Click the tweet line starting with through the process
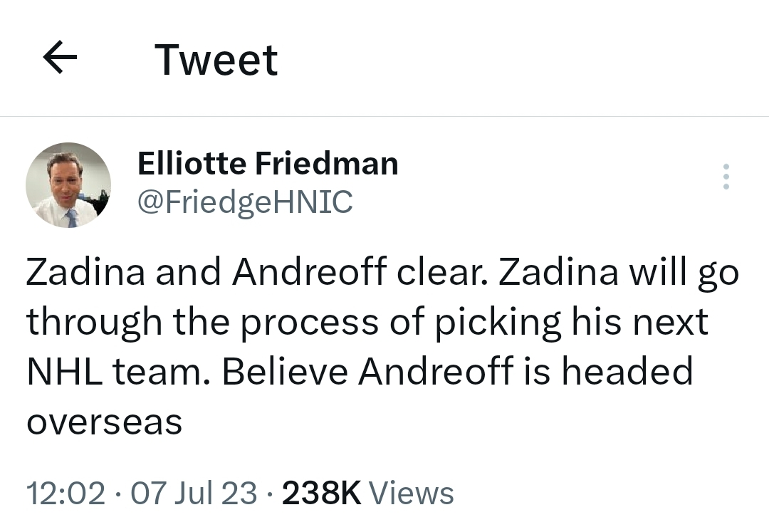The image size is (769, 532). pyautogui.click(x=367, y=323)
